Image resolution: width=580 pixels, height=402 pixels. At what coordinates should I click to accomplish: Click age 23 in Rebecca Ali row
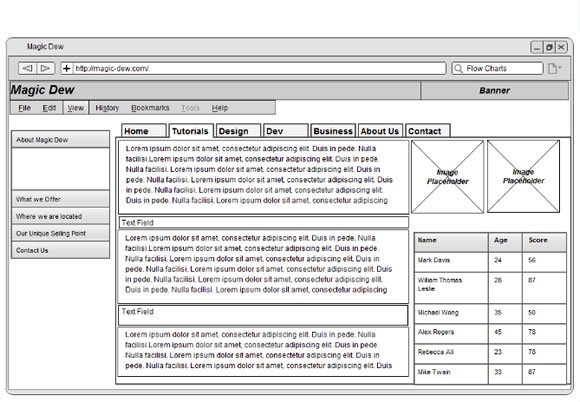pyautogui.click(x=505, y=354)
